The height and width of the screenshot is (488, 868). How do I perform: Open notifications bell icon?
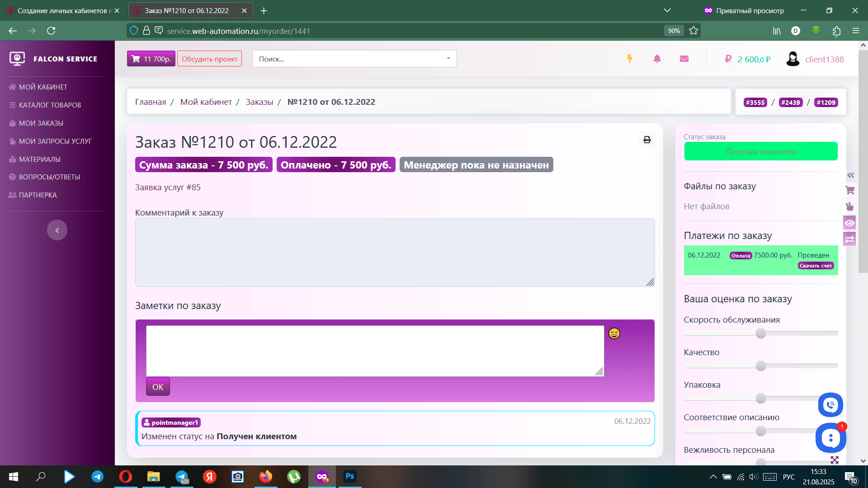click(x=657, y=59)
